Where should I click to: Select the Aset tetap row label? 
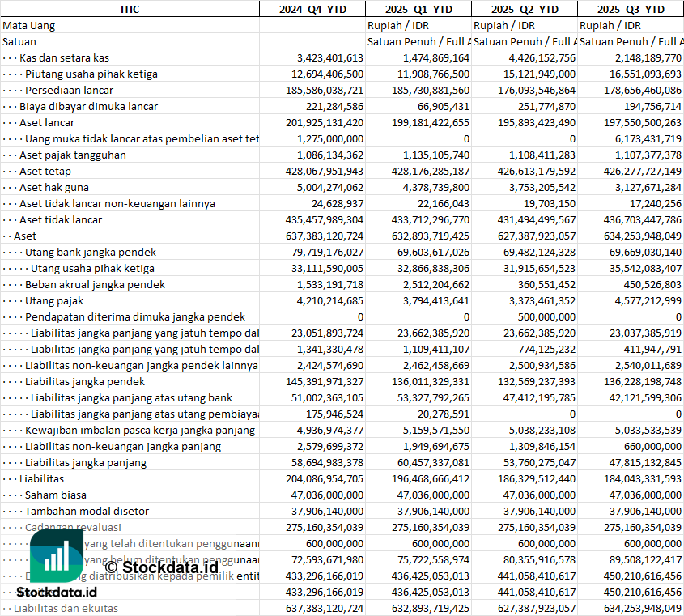click(x=45, y=171)
